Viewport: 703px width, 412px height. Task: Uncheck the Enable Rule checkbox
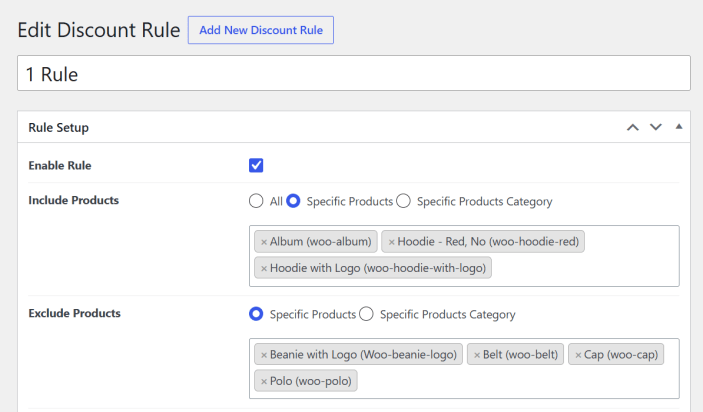click(x=256, y=165)
